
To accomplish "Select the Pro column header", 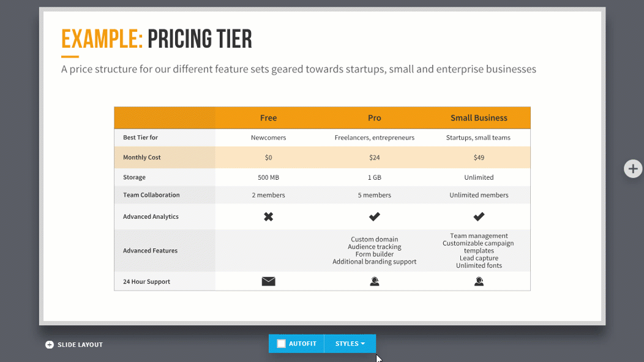I will pos(375,118).
